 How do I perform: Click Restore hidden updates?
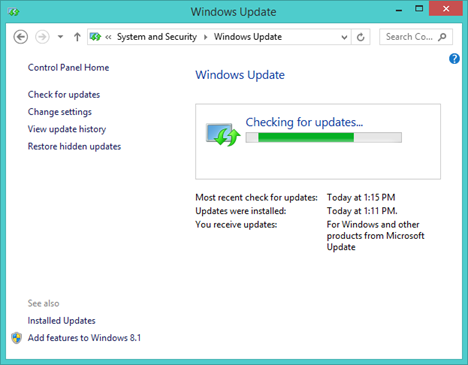[x=74, y=146]
